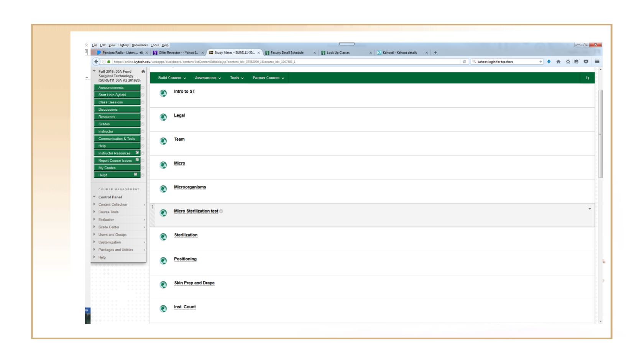Mute the Pandora Radio tab audio
This screenshot has height=362, width=644.
click(x=141, y=53)
